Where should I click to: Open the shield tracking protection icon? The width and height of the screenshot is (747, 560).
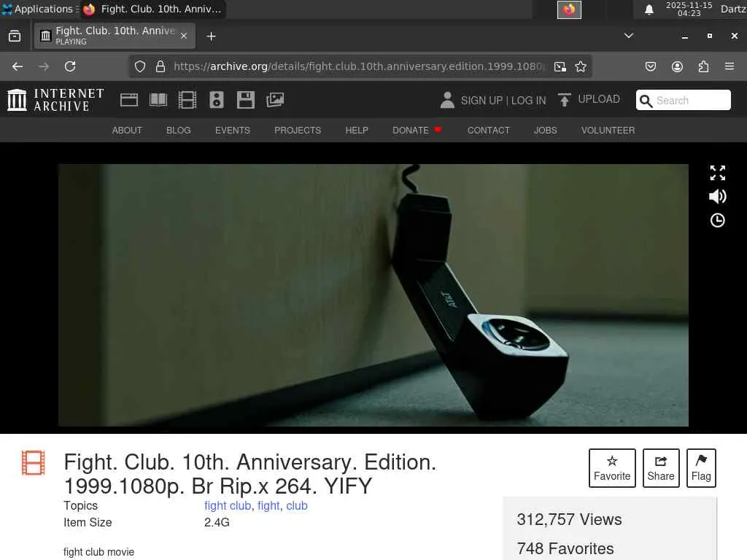[x=139, y=66]
